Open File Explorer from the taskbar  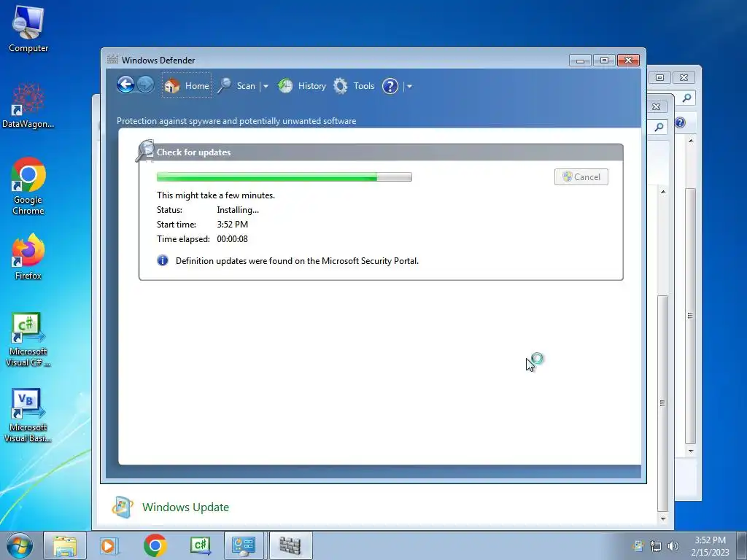[x=65, y=545]
